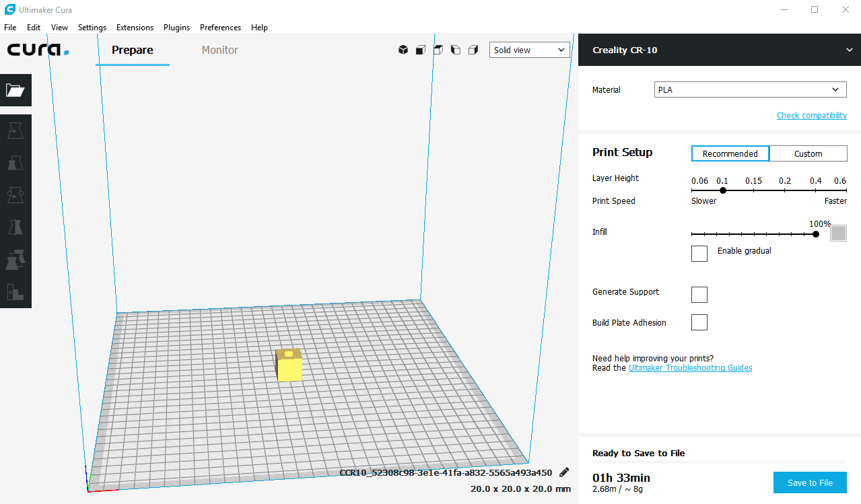The height and width of the screenshot is (504, 861).
Task: Open the Edit menu
Action: 34,28
